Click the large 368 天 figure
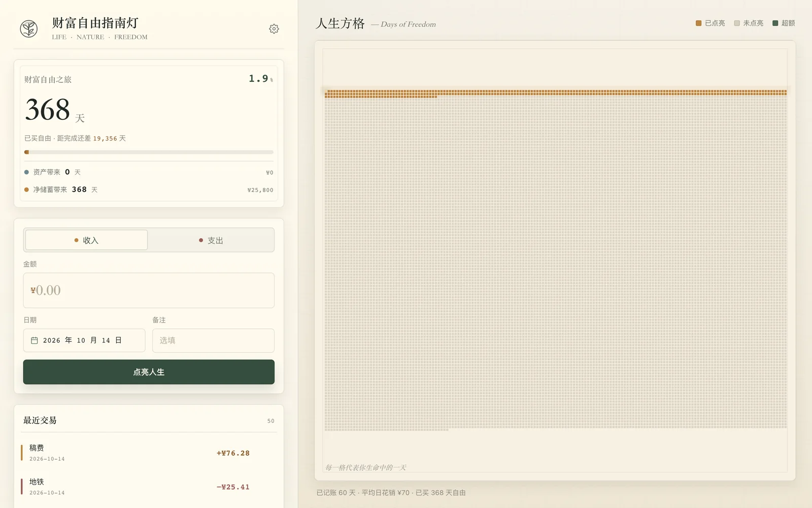812x508 pixels. [x=55, y=110]
